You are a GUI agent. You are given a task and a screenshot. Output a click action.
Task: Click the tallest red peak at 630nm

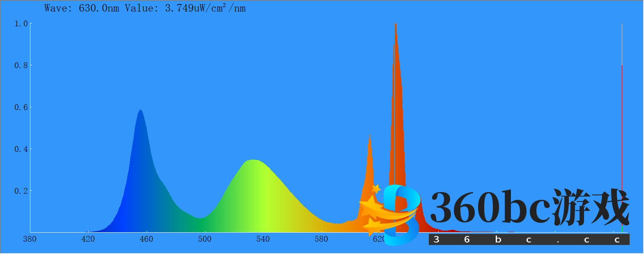coord(396,25)
